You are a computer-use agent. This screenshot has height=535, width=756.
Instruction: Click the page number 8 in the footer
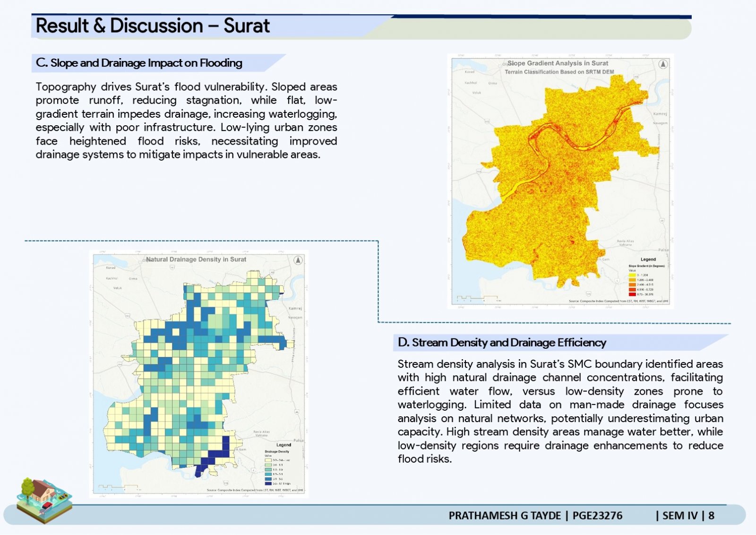click(x=711, y=516)
